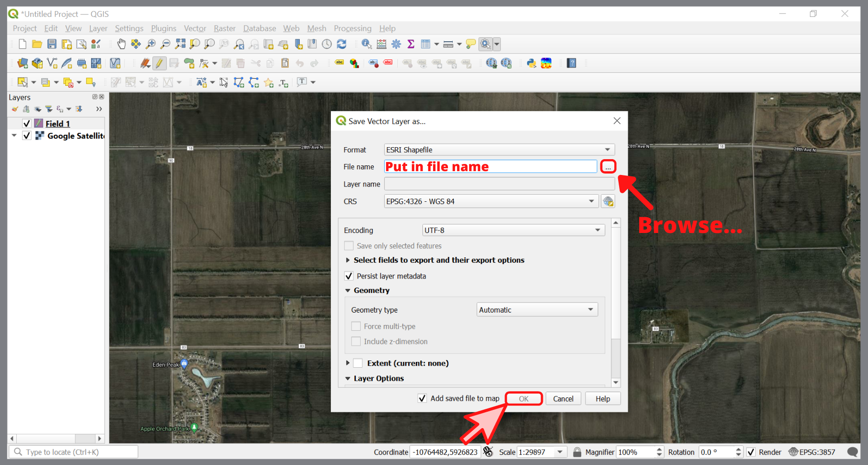This screenshot has width=868, height=465.
Task: Activate the Zoom In tool
Action: (151, 44)
